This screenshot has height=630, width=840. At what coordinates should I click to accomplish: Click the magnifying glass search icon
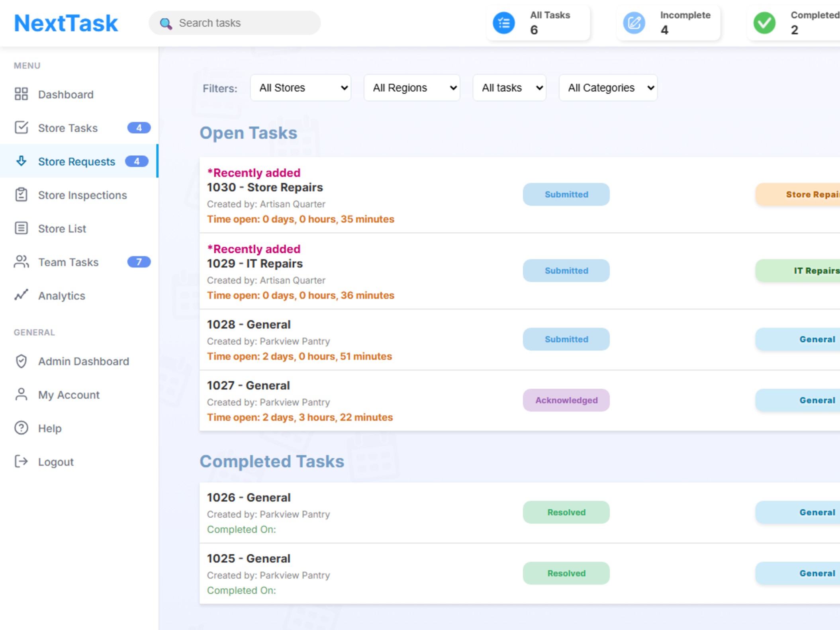point(166,23)
